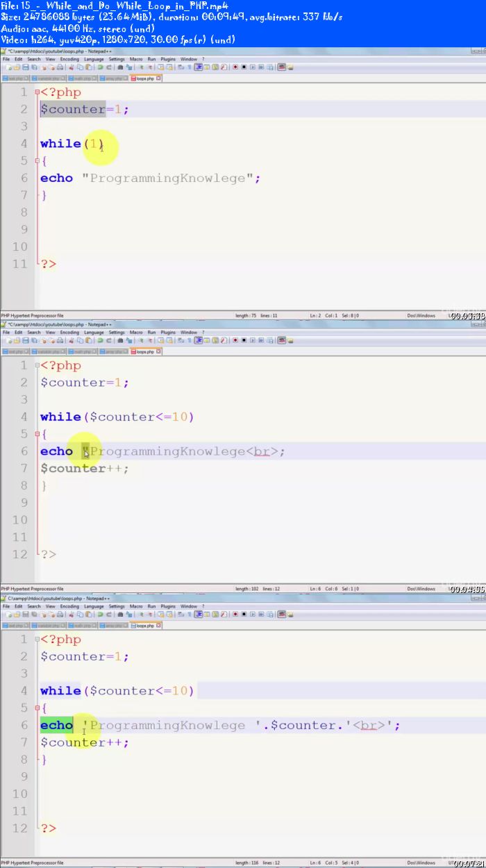Click "while(1)" code text on line 4
This screenshot has width=486, height=868.
tap(72, 144)
